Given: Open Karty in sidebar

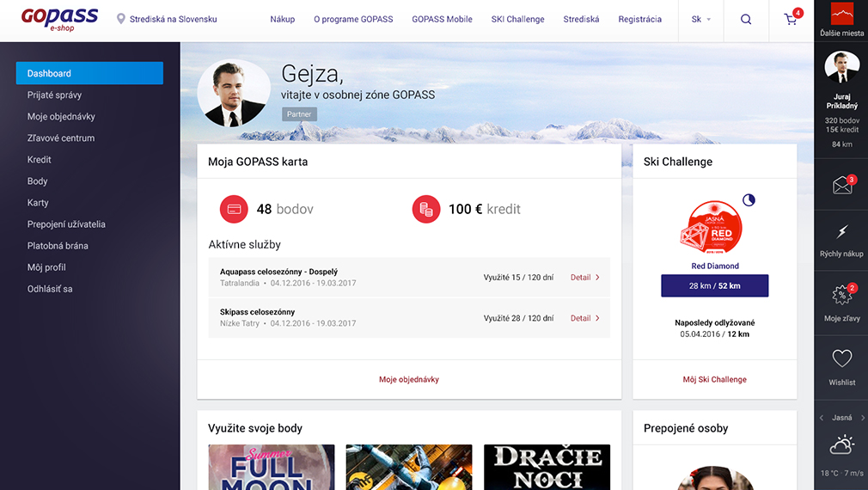Looking at the screenshot, I should (38, 203).
